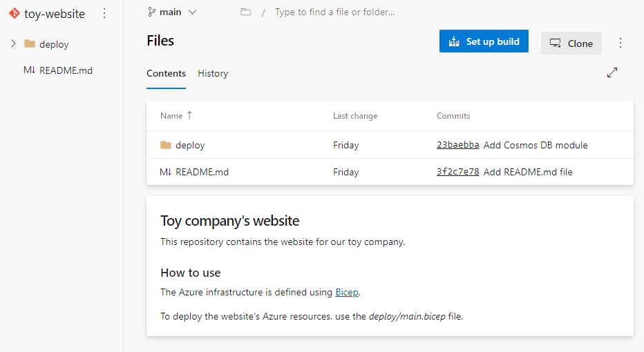Screen dimensions: 644x352
Task: Click the Last change column header
Action: click(355, 116)
